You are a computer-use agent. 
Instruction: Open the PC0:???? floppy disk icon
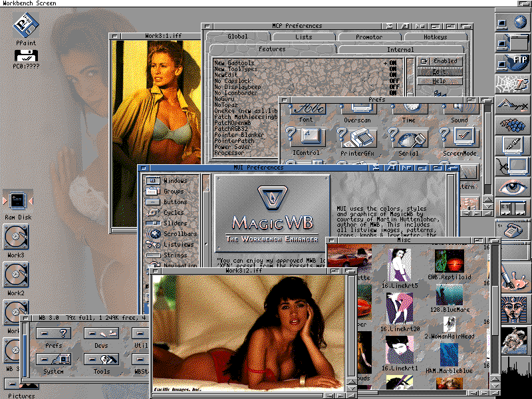click(x=26, y=56)
